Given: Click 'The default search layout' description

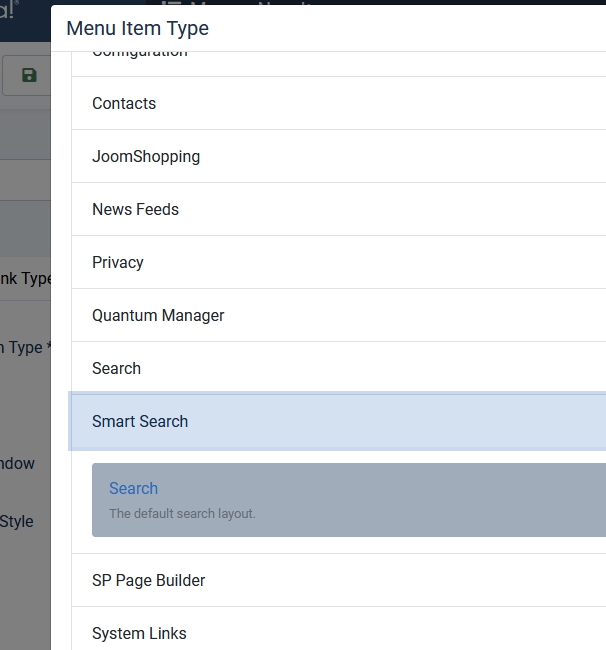Looking at the screenshot, I should pyautogui.click(x=182, y=514).
